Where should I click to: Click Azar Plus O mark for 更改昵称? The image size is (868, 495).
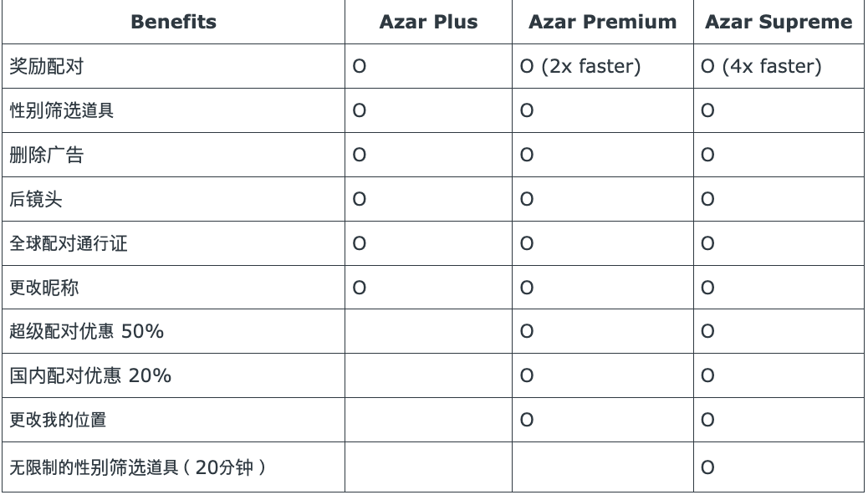point(359,288)
